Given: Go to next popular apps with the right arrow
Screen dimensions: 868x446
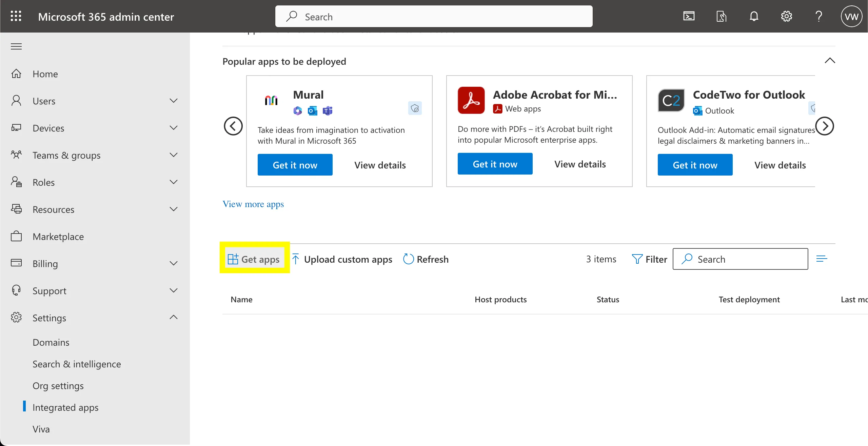Looking at the screenshot, I should [x=825, y=126].
